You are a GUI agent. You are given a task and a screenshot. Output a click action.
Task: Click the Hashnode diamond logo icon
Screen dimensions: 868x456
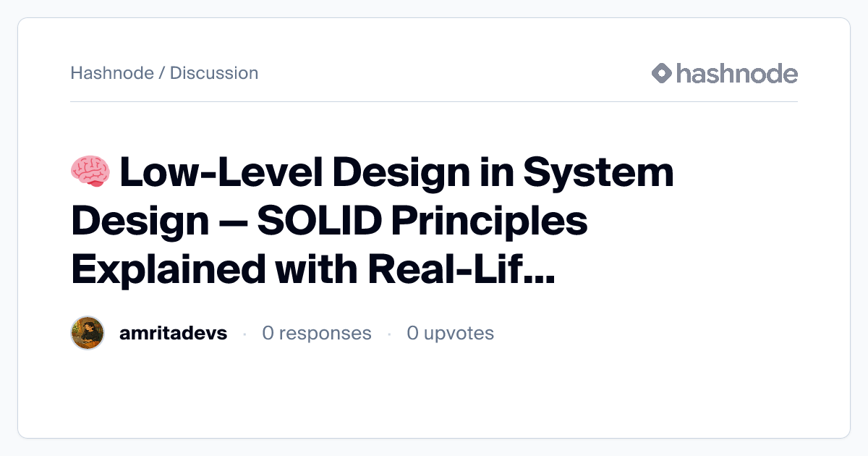pyautogui.click(x=661, y=73)
